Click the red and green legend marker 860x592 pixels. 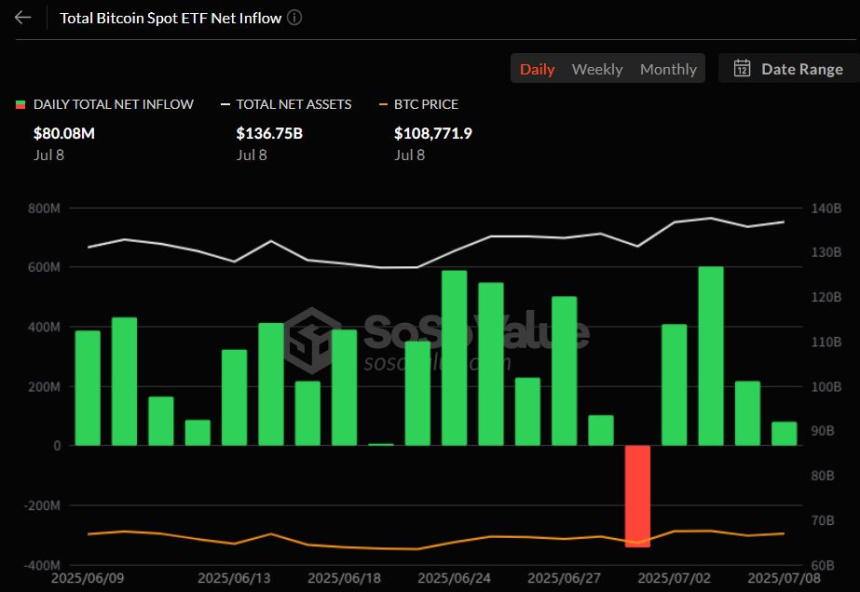[20, 105]
